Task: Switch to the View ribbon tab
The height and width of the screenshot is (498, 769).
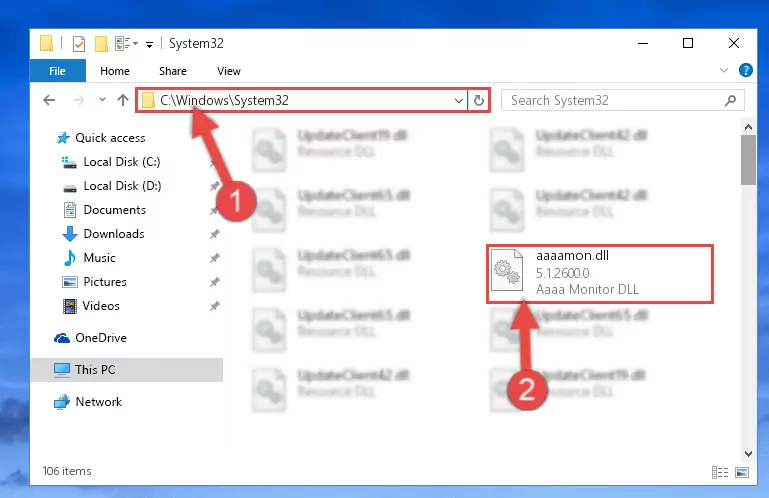Action: pos(229,71)
